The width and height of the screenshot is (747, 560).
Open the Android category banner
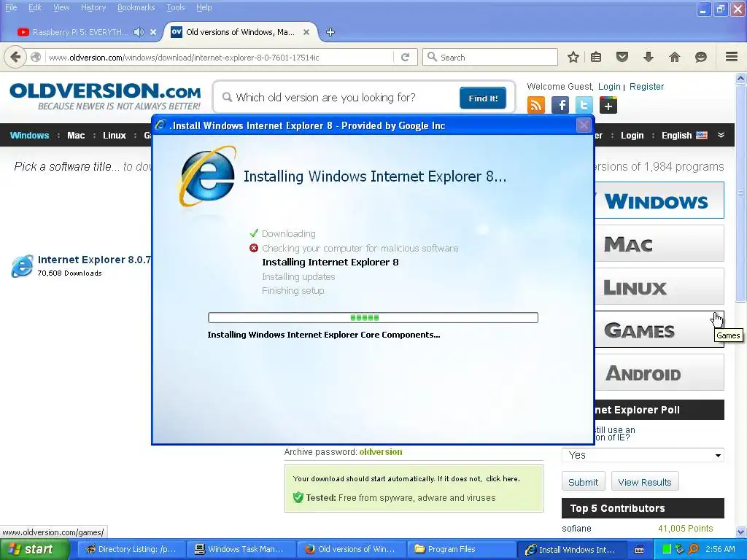[x=659, y=373]
